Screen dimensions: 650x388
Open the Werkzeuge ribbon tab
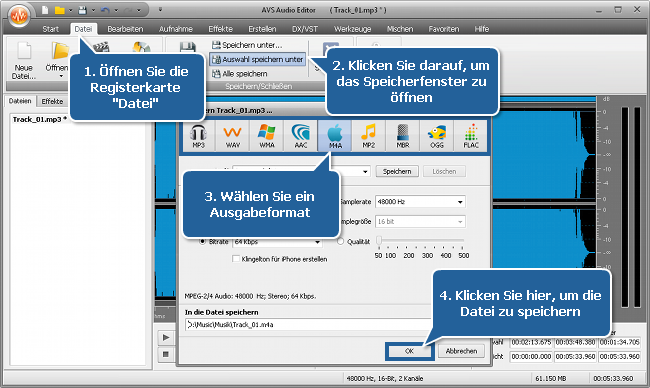353,29
